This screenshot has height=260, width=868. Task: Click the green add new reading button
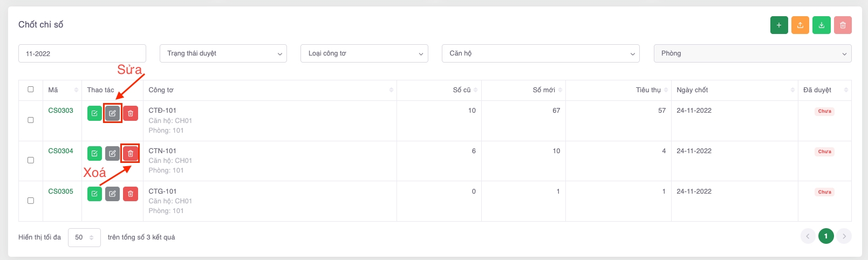click(x=778, y=25)
